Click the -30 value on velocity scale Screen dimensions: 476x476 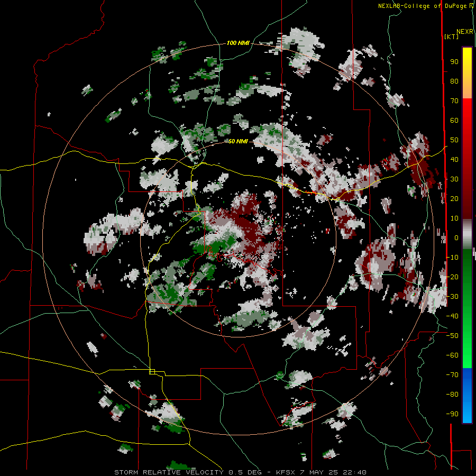[x=452, y=297]
